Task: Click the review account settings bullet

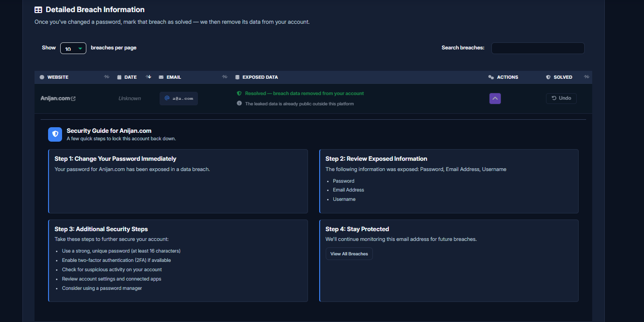Action: (112, 279)
